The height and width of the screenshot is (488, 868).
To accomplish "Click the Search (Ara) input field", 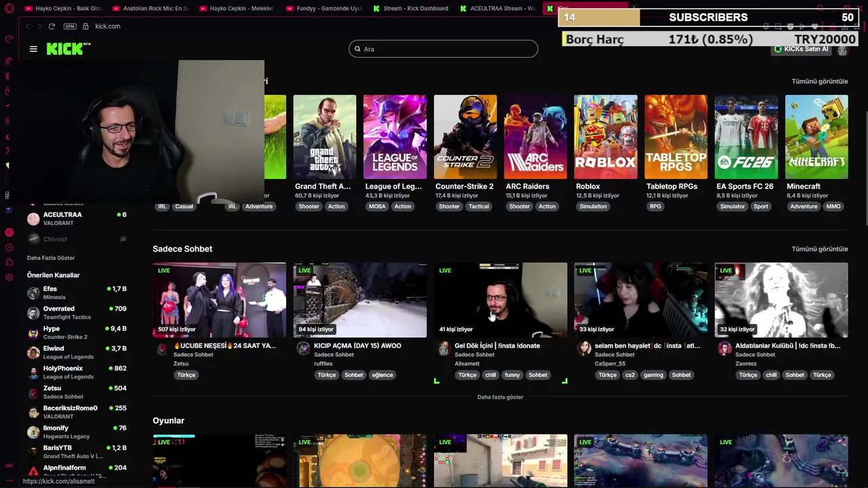I will (443, 49).
